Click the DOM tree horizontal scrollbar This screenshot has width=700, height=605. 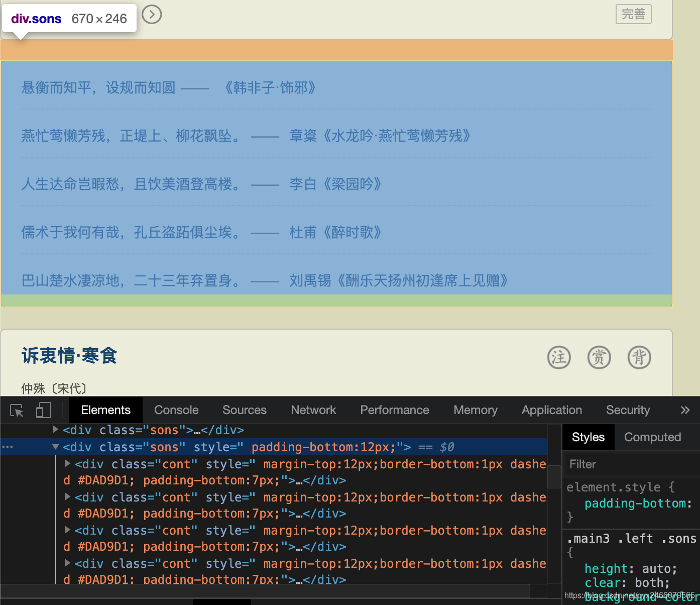[266, 590]
